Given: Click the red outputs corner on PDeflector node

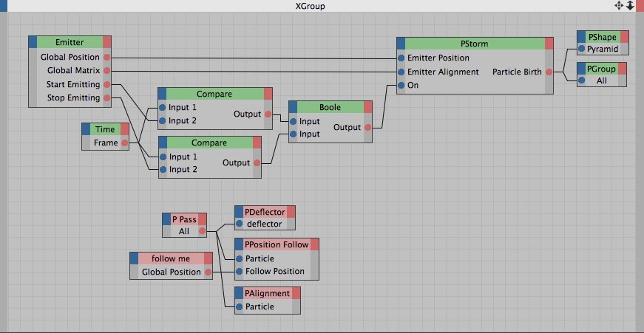Looking at the screenshot, I should [291, 212].
